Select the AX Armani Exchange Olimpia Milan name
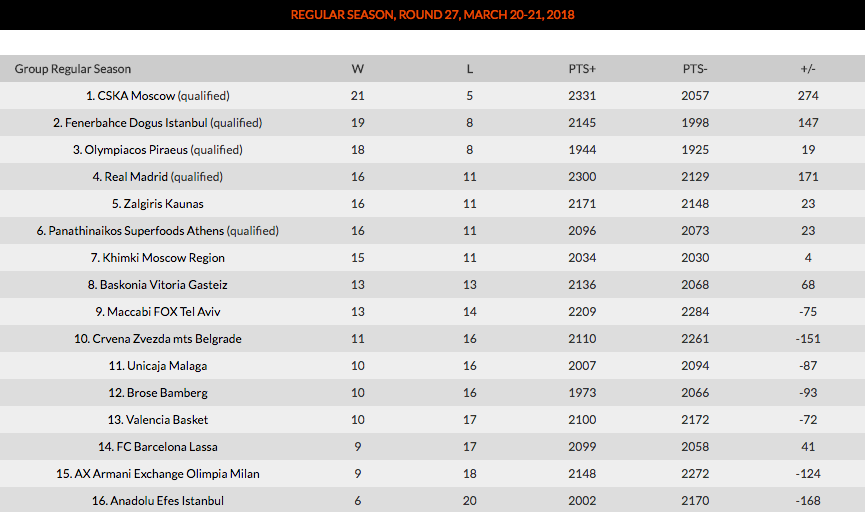 tap(158, 474)
